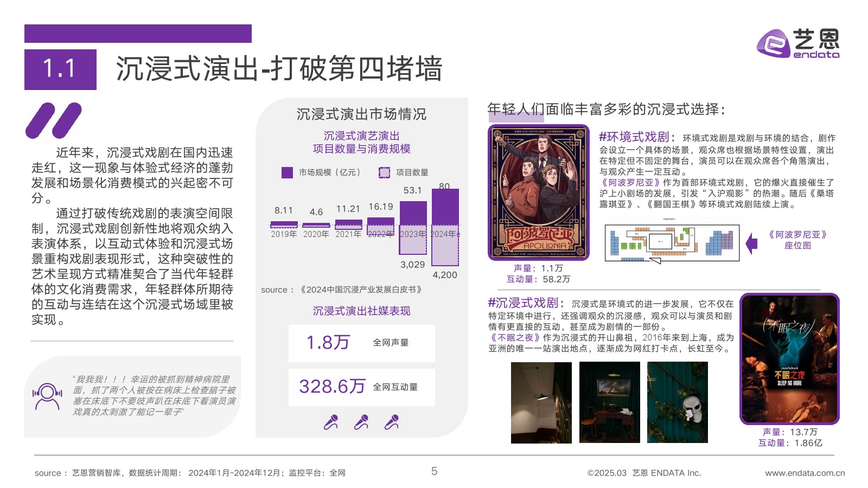Open the Sleep No More poster
This screenshot has width=868, height=488.
click(x=789, y=359)
